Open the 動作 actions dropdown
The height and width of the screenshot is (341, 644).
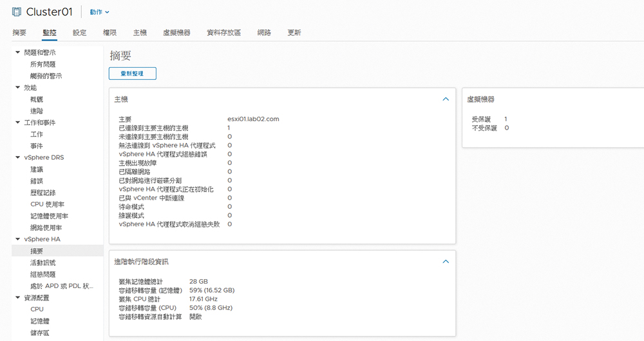(x=99, y=12)
